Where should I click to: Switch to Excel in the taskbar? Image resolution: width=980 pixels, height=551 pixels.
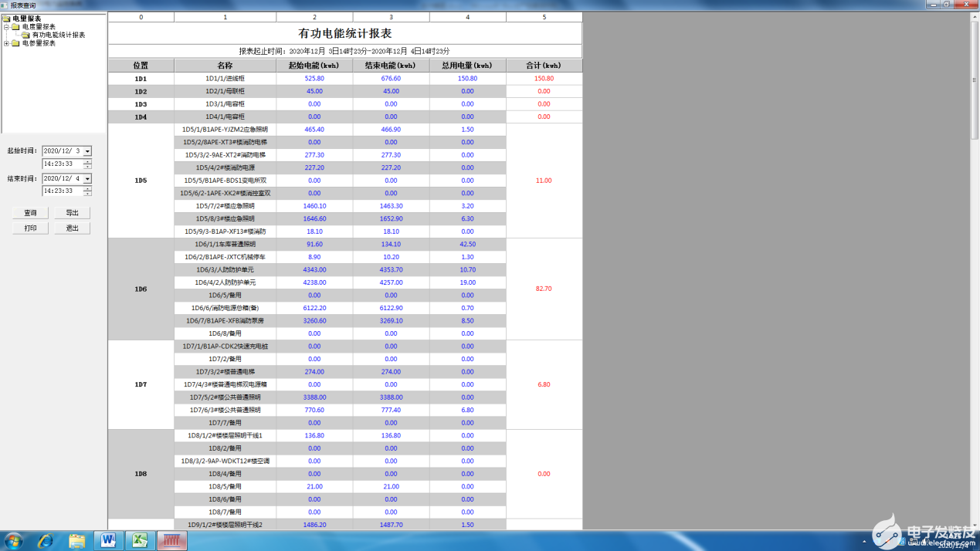pos(140,541)
